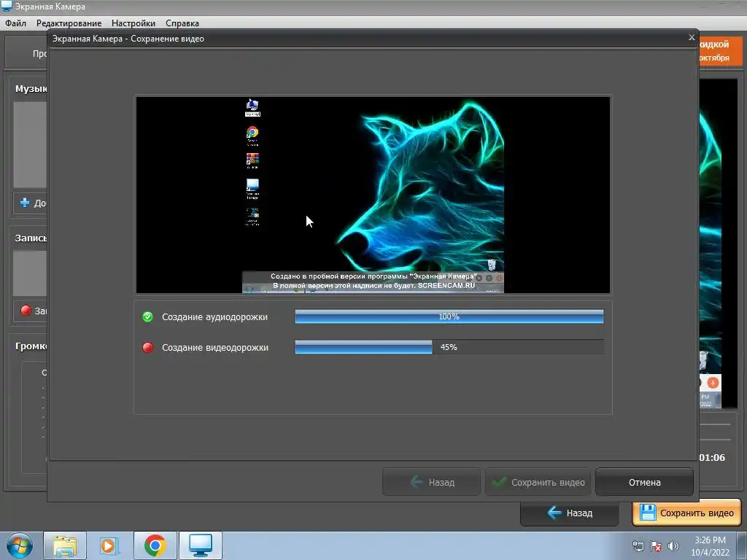Click the Отмена button in save dialog

point(644,483)
